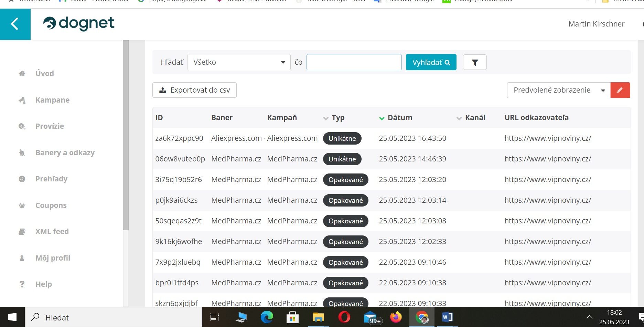Select ID cell bpr0i1tfd4ps

(177, 283)
